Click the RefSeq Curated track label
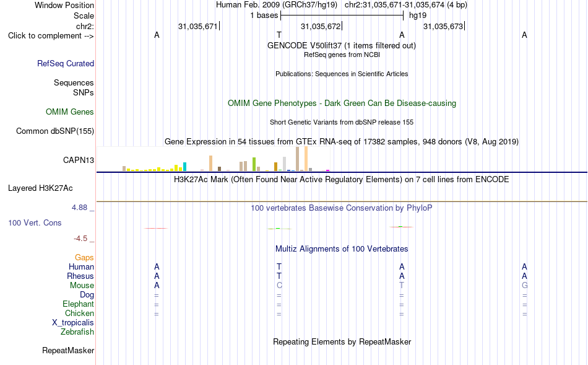This screenshot has width=588, height=365. click(65, 63)
